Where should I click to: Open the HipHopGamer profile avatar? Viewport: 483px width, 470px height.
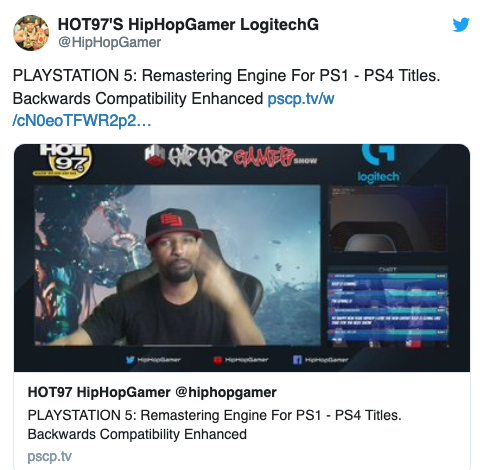coord(31,33)
